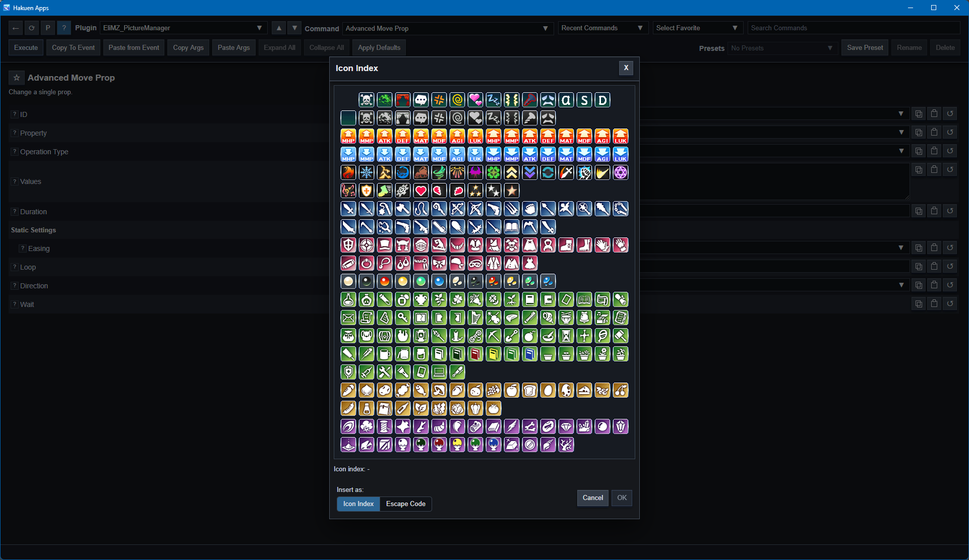Pick the yellow spiral confusion icon

pos(457,100)
